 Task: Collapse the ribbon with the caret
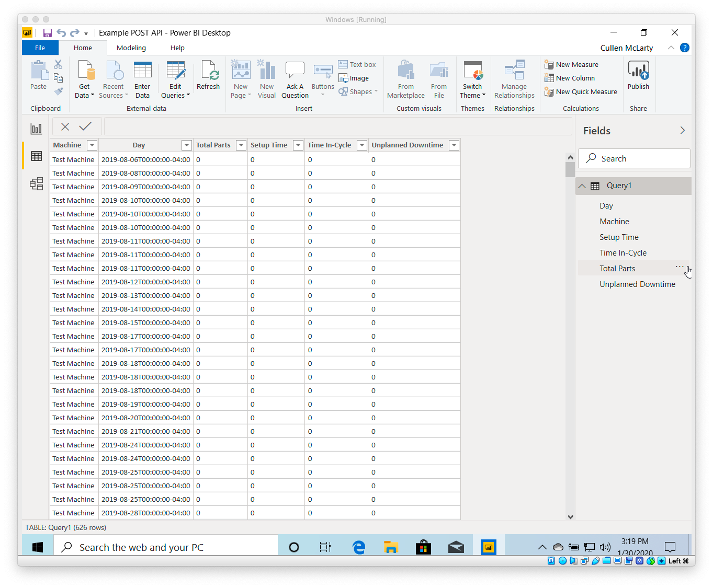click(x=671, y=48)
